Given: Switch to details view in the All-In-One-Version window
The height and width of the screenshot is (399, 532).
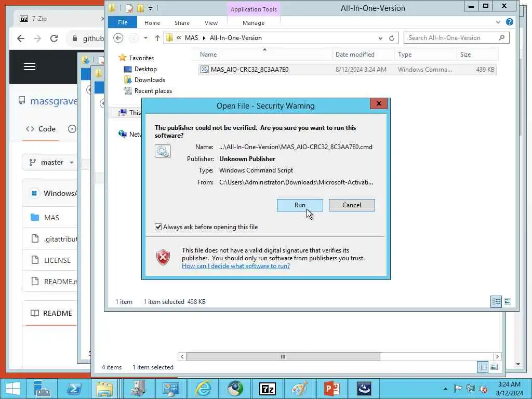Looking at the screenshot, I should [496, 301].
